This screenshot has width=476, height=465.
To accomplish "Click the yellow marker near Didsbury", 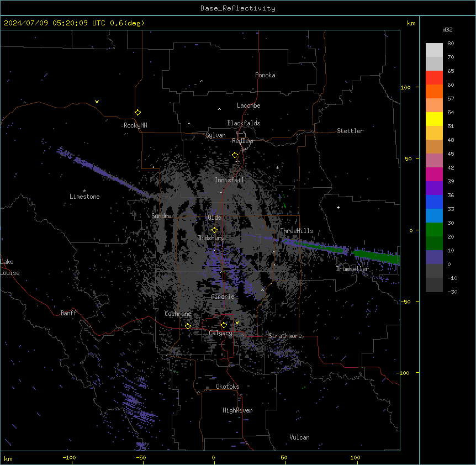I will (x=214, y=230).
